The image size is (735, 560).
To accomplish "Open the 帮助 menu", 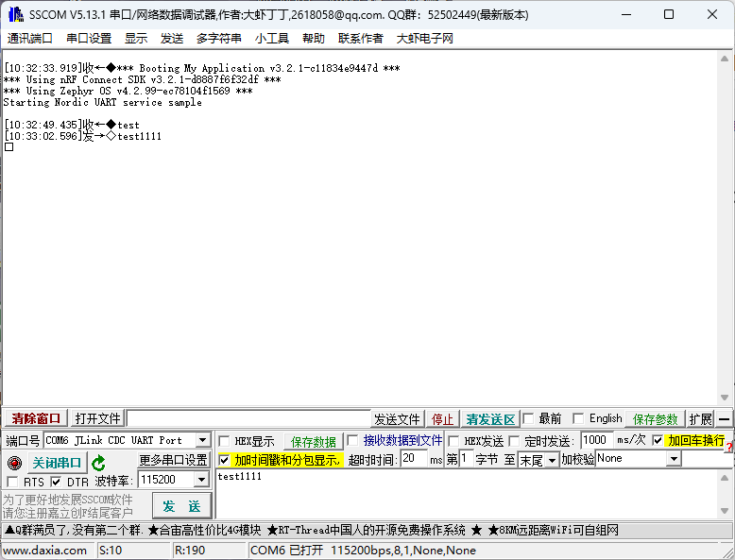I will [314, 39].
